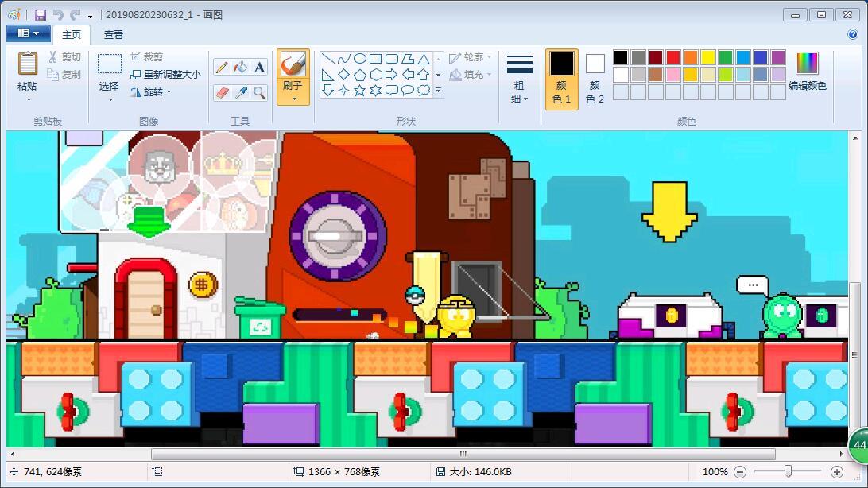The width and height of the screenshot is (868, 488).
Task: Select the Magnifier tool
Action: (259, 92)
